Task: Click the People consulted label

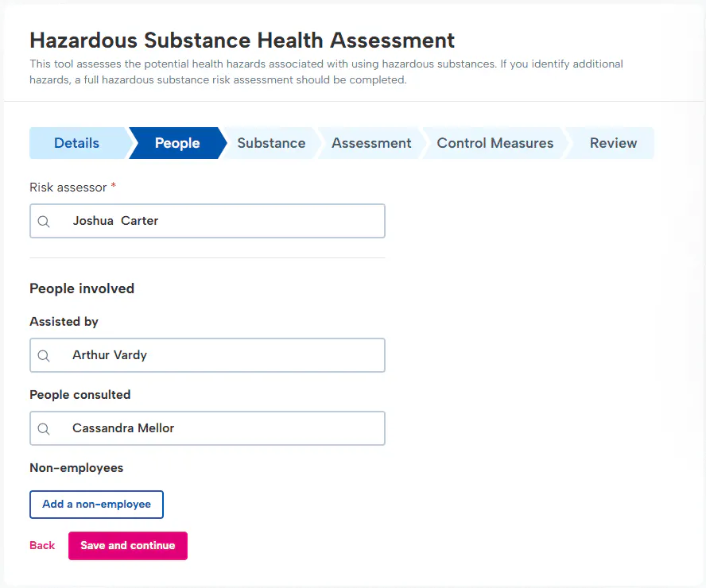Action: pos(80,395)
